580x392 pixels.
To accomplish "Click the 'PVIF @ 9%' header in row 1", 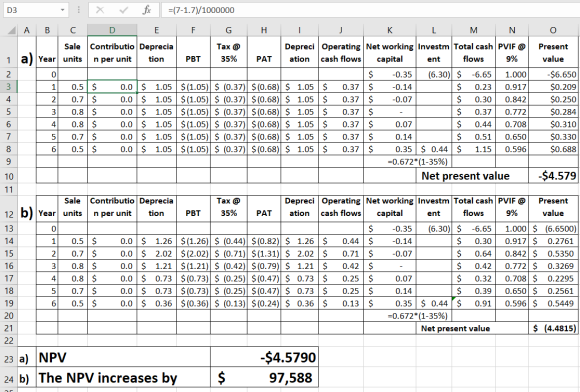I will (x=512, y=53).
